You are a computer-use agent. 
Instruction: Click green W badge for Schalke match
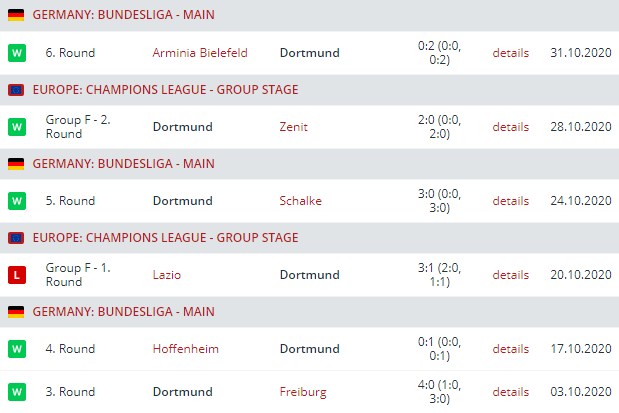point(16,201)
